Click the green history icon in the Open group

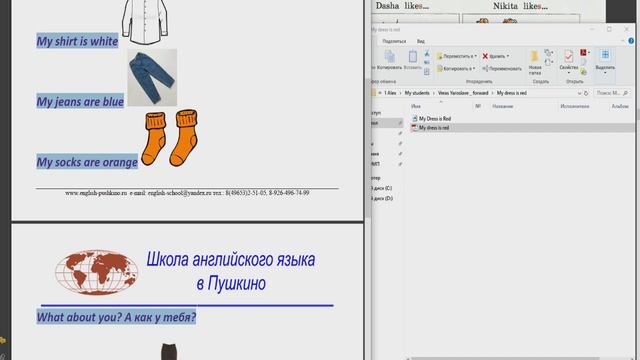(583, 72)
